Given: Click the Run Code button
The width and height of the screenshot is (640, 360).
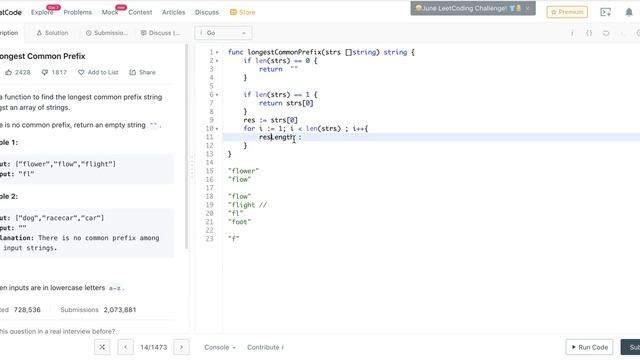Looking at the screenshot, I should [x=589, y=347].
